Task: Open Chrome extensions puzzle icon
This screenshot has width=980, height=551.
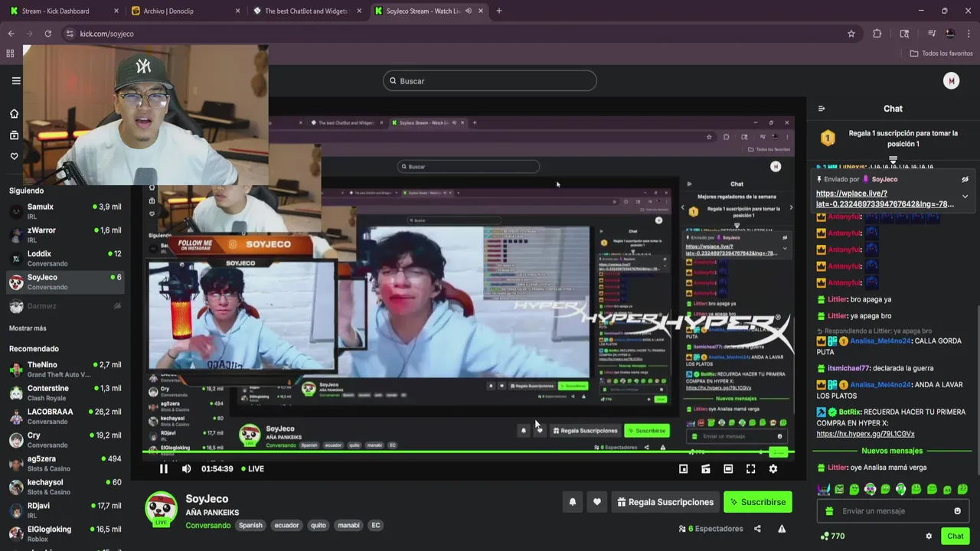Action: (x=877, y=34)
